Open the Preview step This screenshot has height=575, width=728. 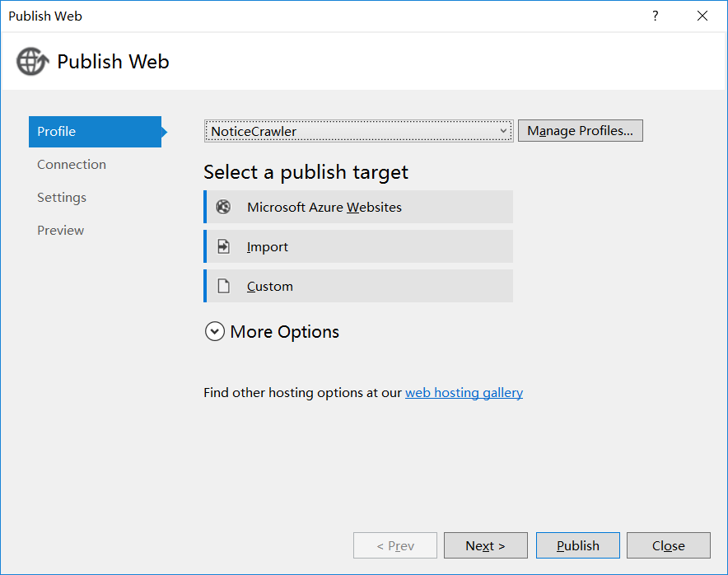click(x=61, y=231)
